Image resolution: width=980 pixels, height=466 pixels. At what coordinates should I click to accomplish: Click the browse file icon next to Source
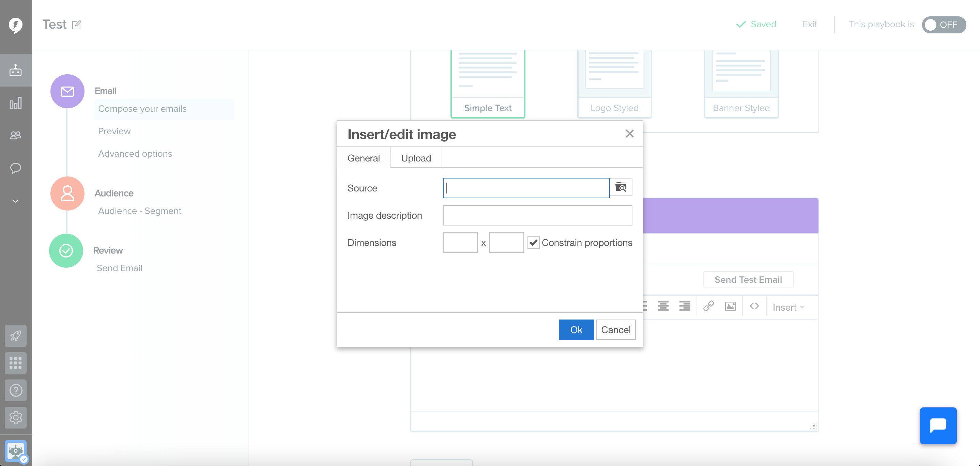[621, 187]
